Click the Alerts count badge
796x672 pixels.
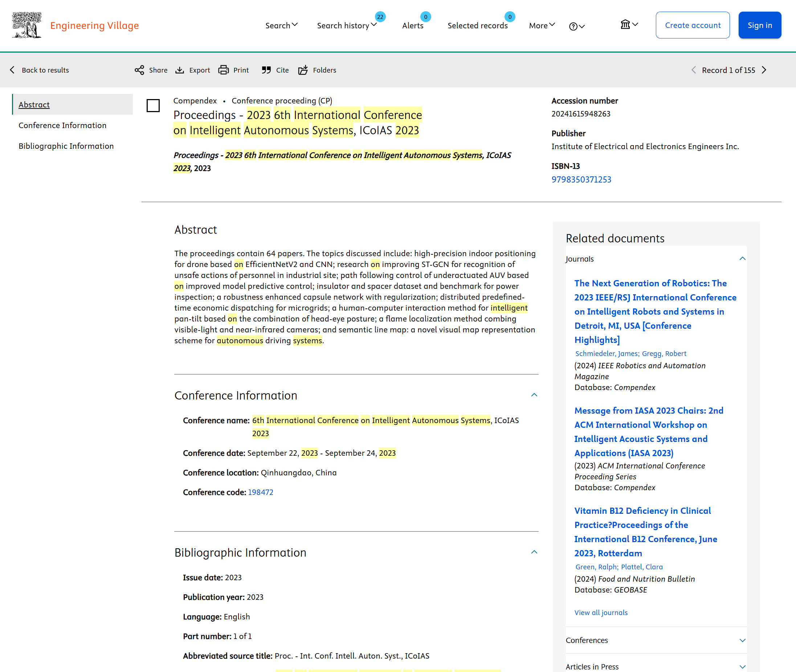coord(426,17)
